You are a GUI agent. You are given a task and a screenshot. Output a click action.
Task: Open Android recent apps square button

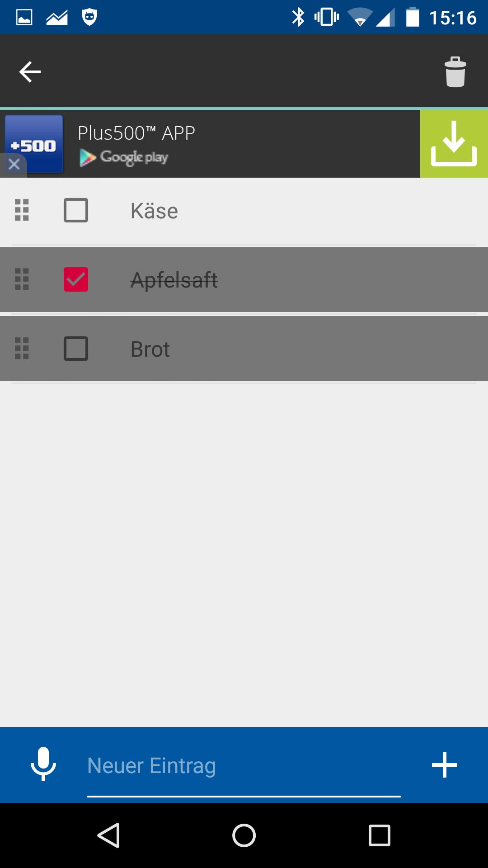coord(379,835)
